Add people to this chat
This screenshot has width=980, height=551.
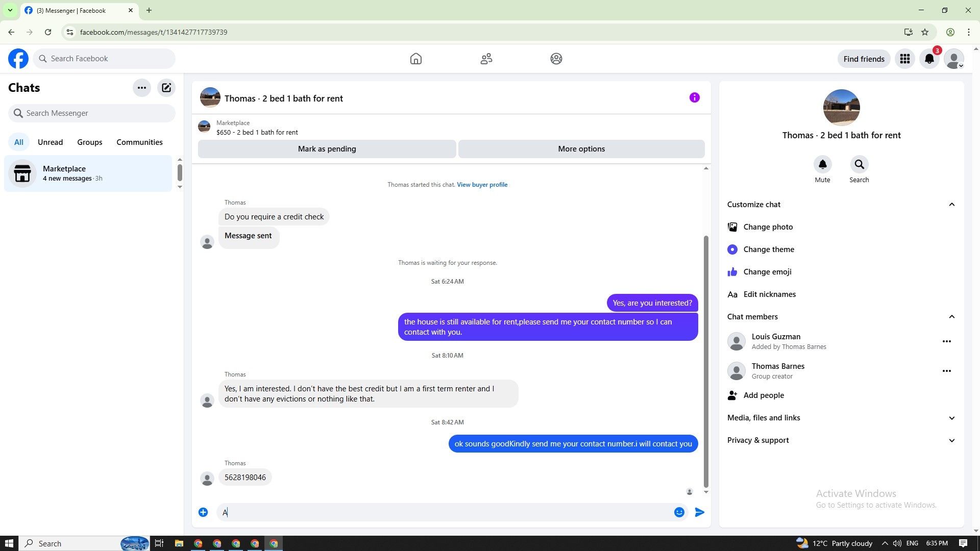click(841, 395)
